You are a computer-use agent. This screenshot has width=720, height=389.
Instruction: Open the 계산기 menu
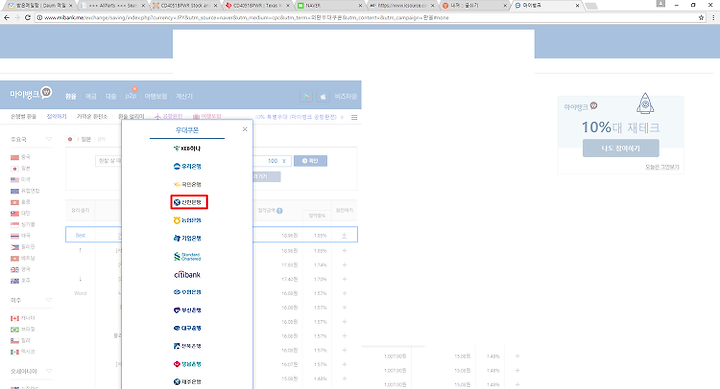[x=184, y=96]
